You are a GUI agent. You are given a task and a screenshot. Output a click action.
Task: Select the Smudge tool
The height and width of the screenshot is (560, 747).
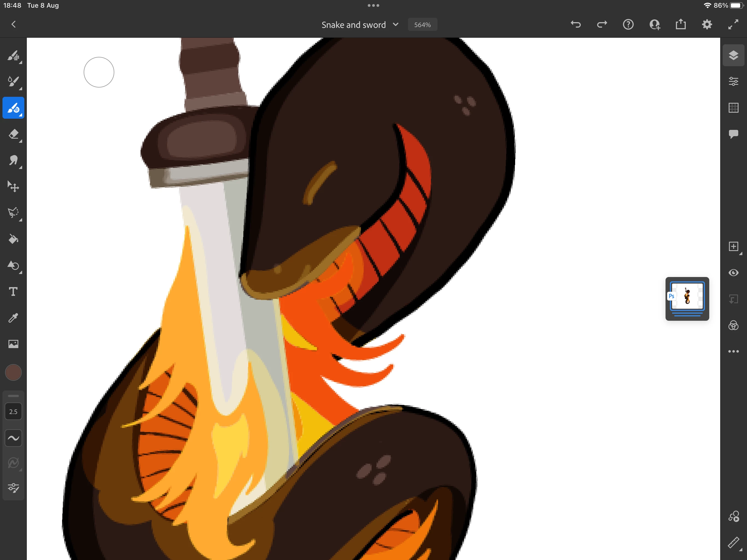point(13,161)
